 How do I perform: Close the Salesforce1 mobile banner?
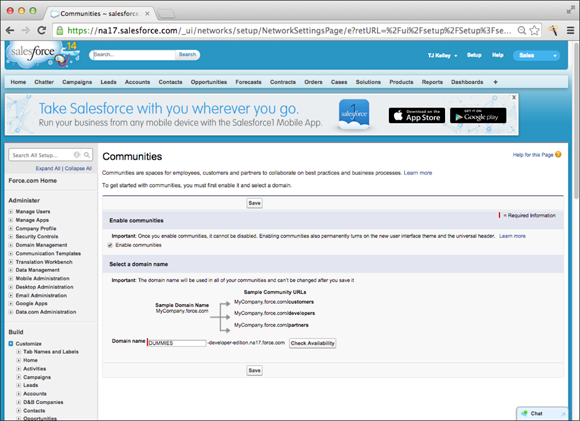pyautogui.click(x=514, y=97)
